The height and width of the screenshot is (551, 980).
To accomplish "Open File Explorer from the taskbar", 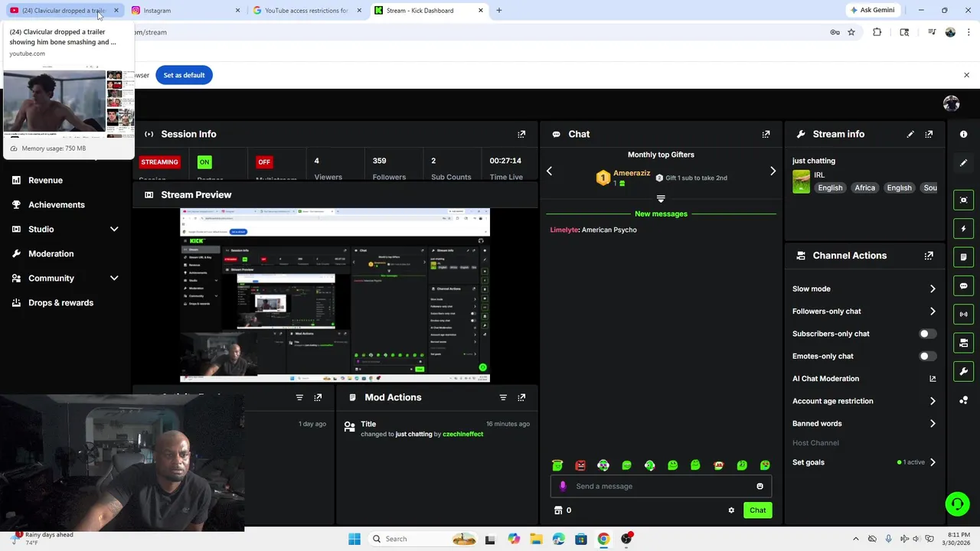I will [x=536, y=539].
